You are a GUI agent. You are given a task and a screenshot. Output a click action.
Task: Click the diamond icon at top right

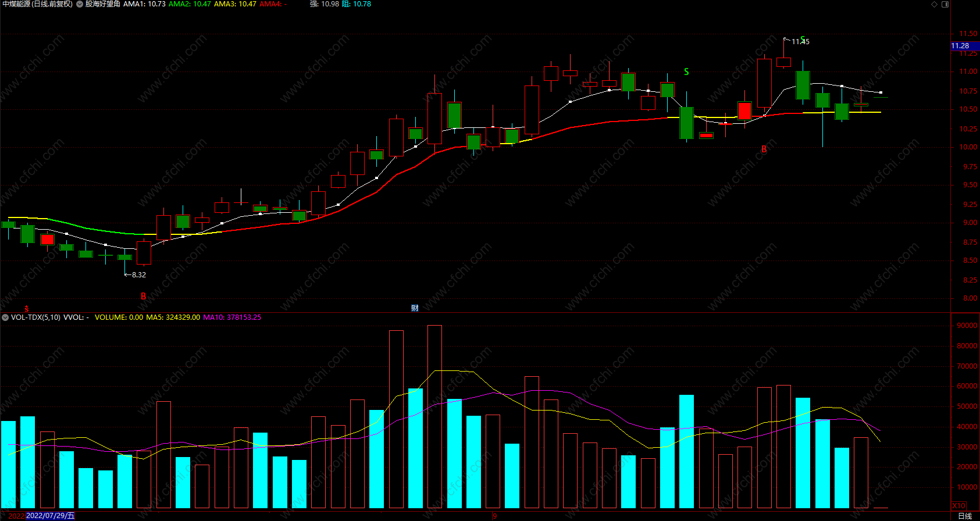point(935,4)
